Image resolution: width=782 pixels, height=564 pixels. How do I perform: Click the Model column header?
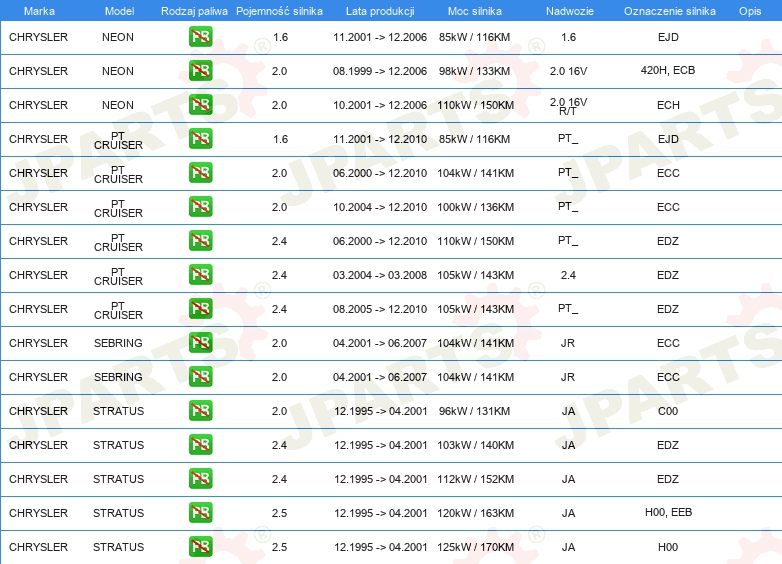[x=118, y=11]
